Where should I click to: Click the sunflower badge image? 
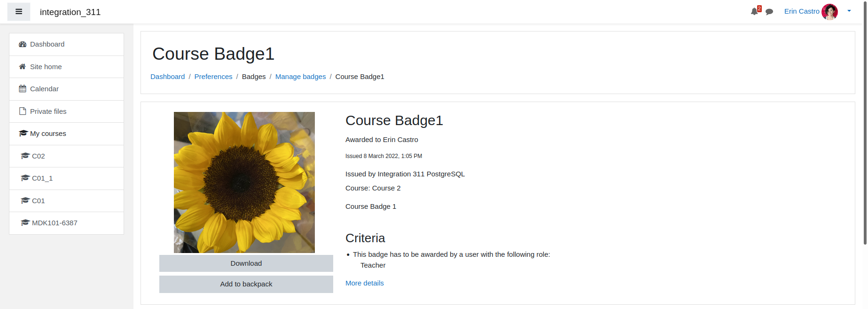(244, 182)
